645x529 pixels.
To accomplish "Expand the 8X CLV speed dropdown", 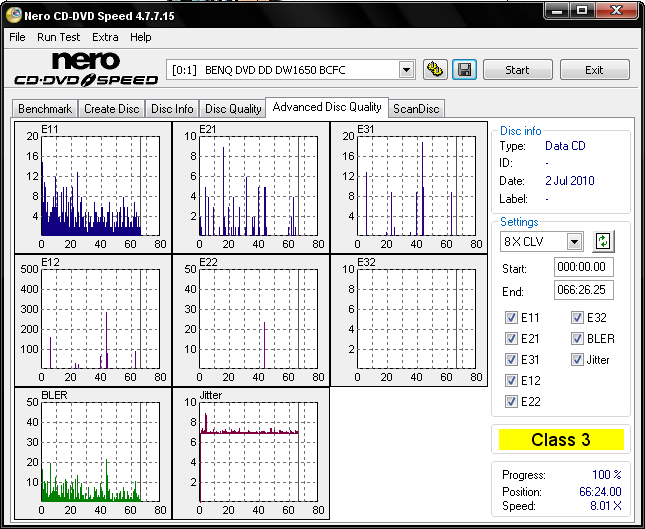I will tap(574, 242).
